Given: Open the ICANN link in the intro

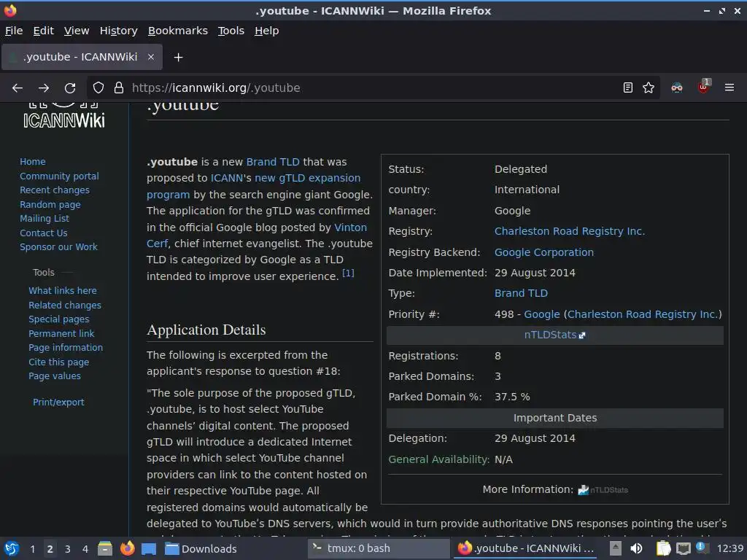Looking at the screenshot, I should 227,178.
